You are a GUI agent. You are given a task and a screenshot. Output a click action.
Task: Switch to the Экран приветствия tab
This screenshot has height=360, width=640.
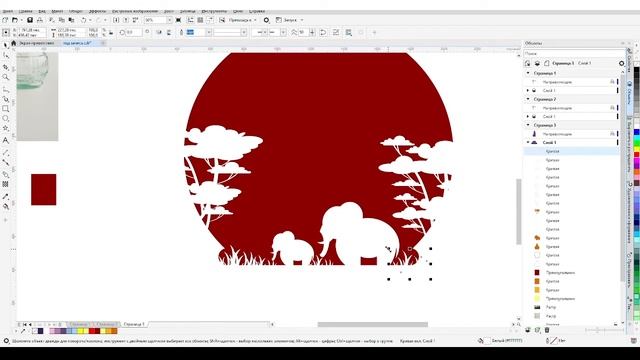coord(37,43)
